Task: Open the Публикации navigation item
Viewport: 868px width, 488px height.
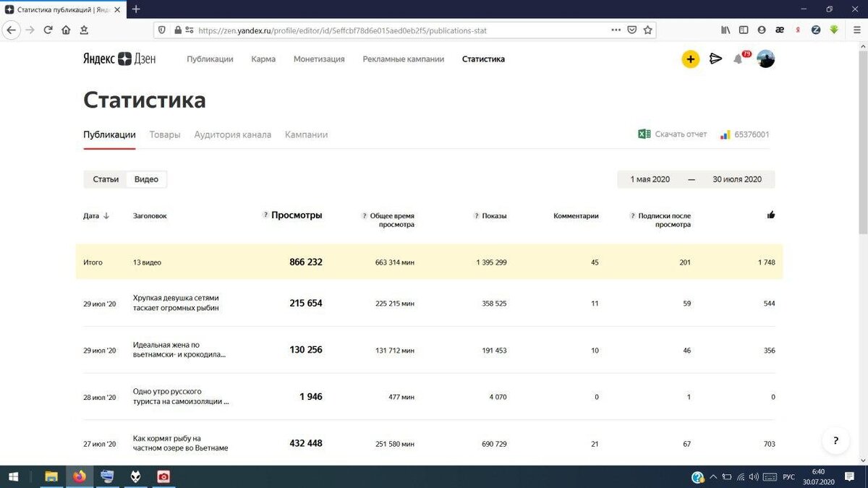Action: click(210, 59)
